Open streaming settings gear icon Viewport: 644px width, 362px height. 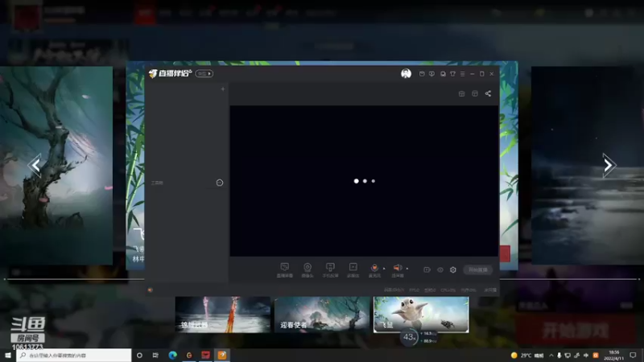click(453, 269)
